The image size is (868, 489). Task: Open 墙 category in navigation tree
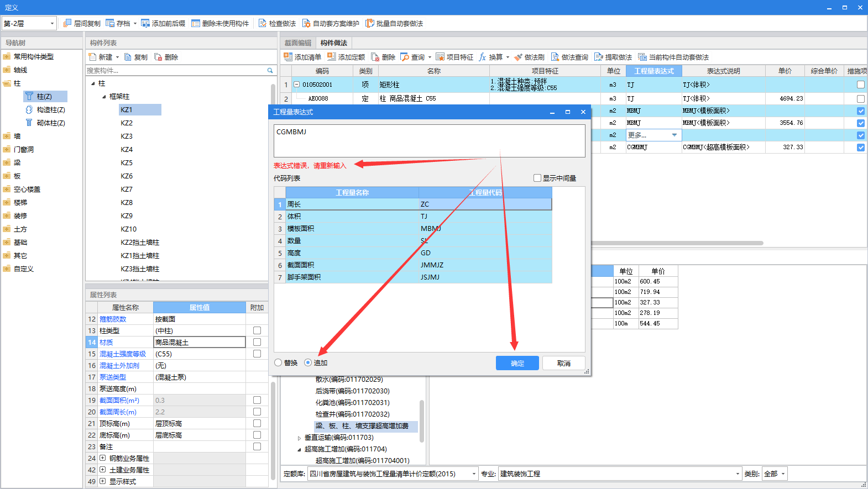click(17, 136)
